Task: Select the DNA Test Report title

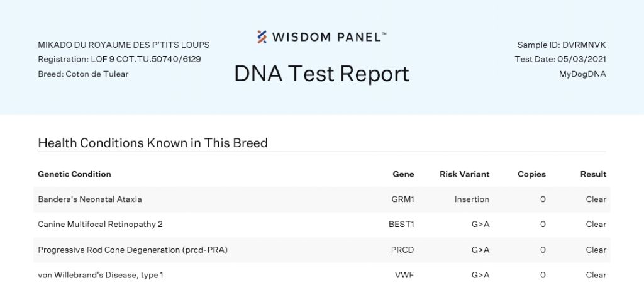Action: [x=321, y=74]
